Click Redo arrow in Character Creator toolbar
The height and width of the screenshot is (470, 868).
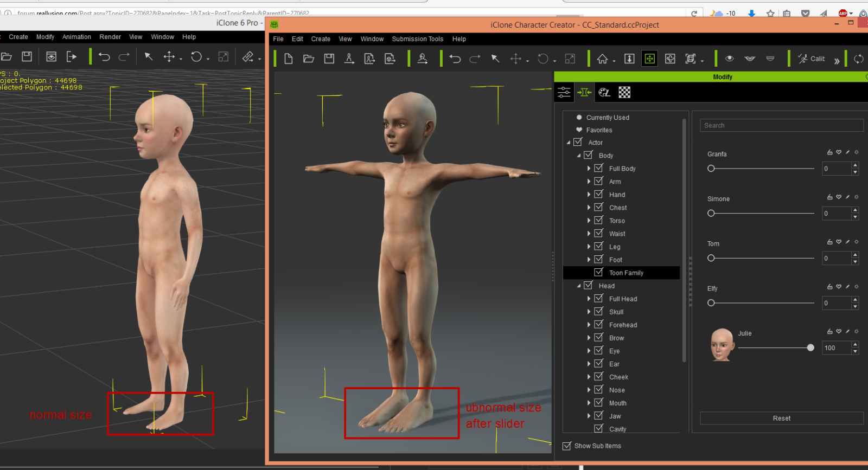pyautogui.click(x=475, y=59)
